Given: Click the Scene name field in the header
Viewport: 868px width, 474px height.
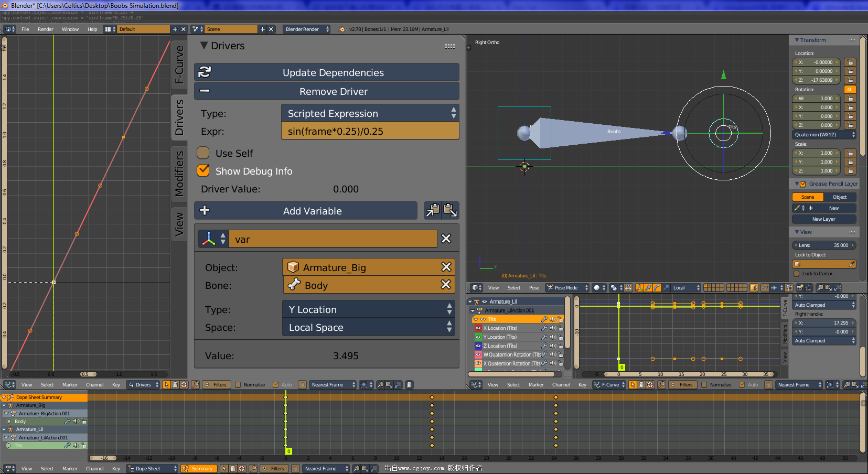Looking at the screenshot, I should point(231,29).
